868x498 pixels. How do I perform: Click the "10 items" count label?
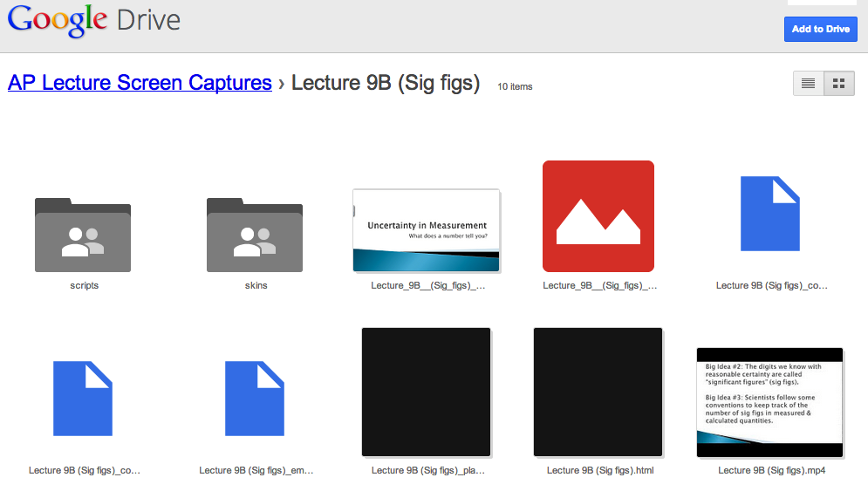[x=515, y=87]
